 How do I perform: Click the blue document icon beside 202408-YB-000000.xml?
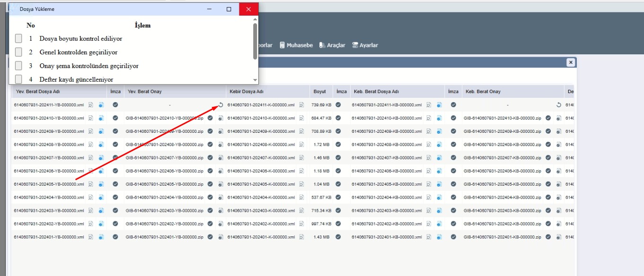pos(101,145)
